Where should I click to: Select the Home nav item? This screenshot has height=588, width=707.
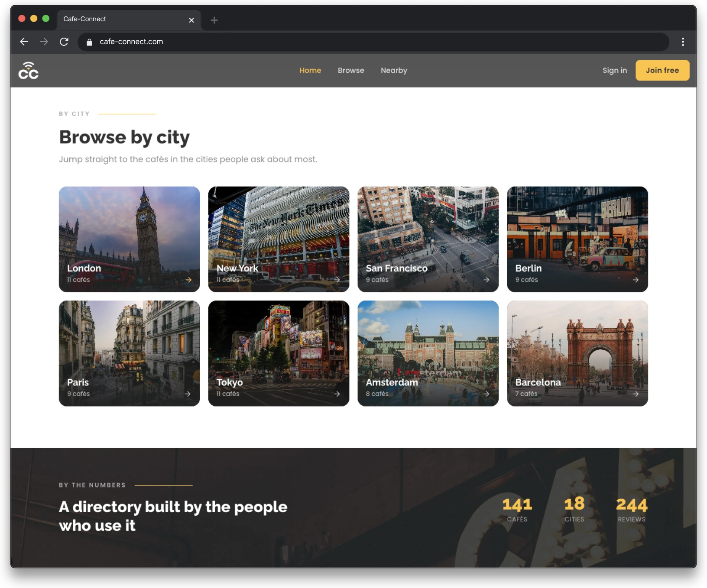click(310, 70)
